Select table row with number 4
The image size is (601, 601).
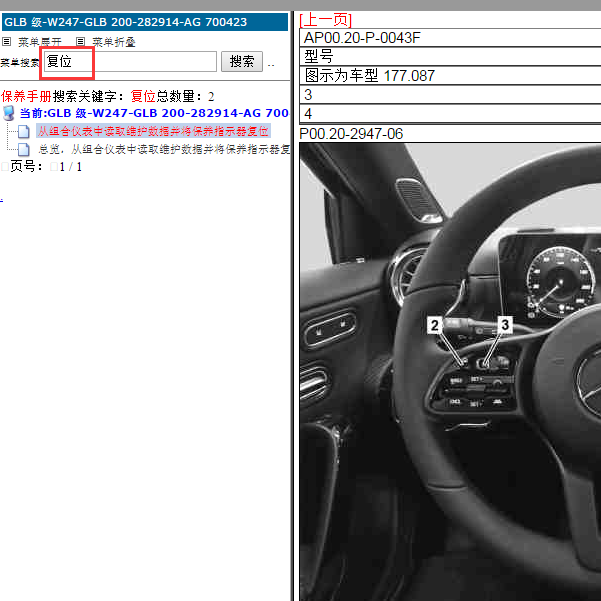(x=450, y=113)
